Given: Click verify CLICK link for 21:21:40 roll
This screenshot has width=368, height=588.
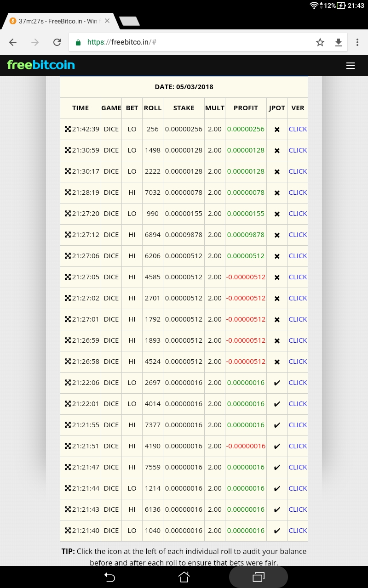Looking at the screenshot, I should pyautogui.click(x=298, y=531).
